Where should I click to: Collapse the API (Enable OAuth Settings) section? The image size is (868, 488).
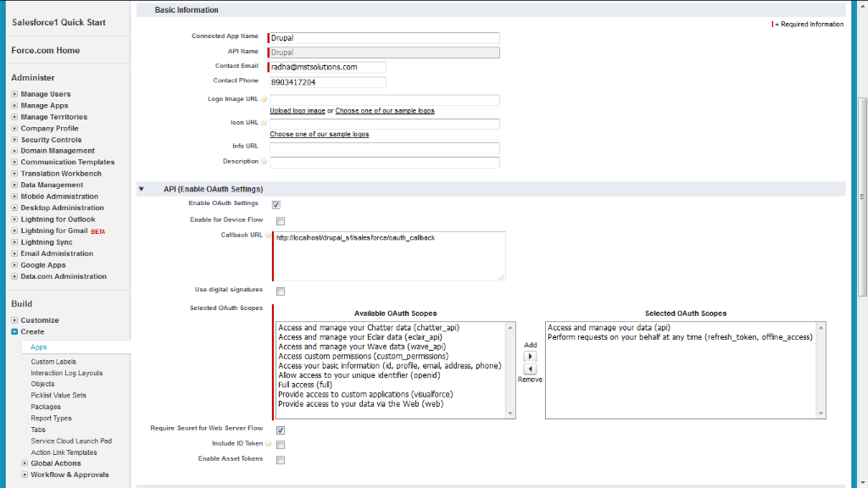coord(142,189)
